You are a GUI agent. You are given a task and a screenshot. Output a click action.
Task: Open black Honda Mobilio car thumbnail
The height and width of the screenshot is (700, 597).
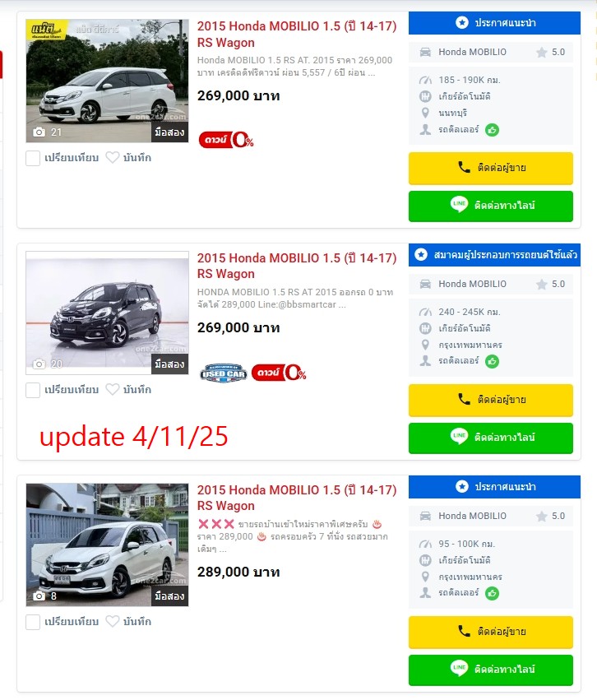tap(107, 313)
